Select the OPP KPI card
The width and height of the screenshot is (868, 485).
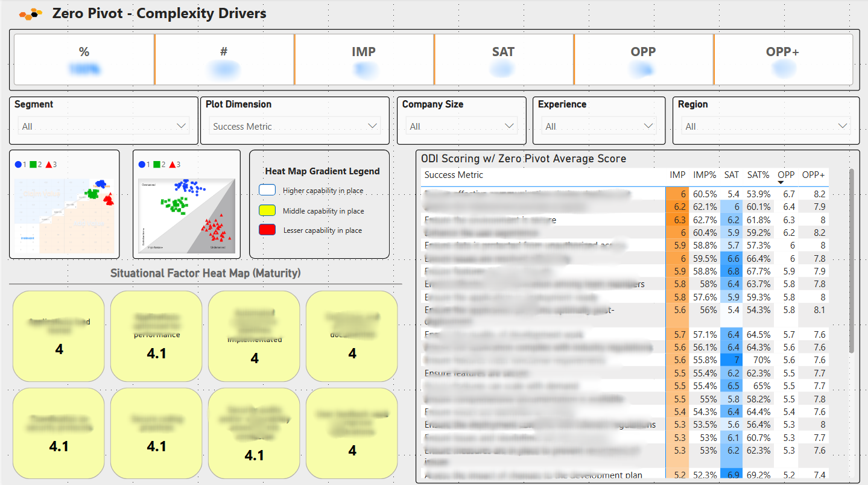644,59
